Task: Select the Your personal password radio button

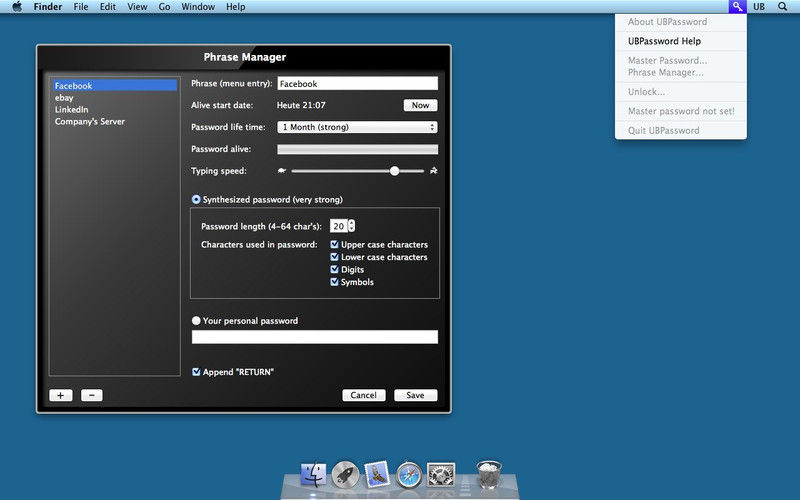Action: pyautogui.click(x=196, y=321)
